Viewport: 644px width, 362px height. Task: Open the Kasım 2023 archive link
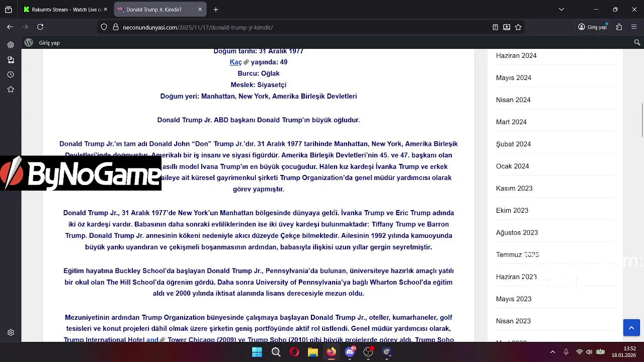click(514, 188)
